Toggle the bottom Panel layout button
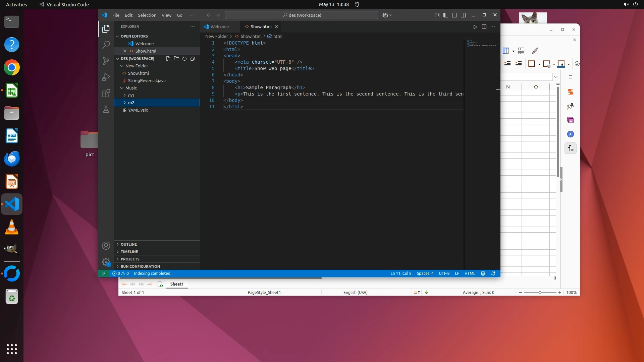Viewport: 644px width, 362px height. pos(454,15)
